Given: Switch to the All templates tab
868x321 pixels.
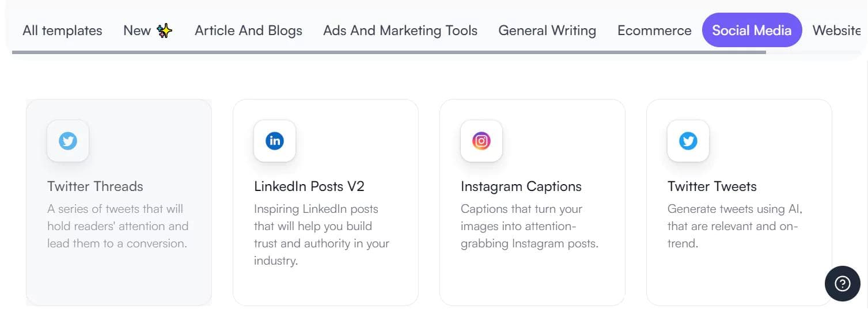Looking at the screenshot, I should [x=62, y=30].
